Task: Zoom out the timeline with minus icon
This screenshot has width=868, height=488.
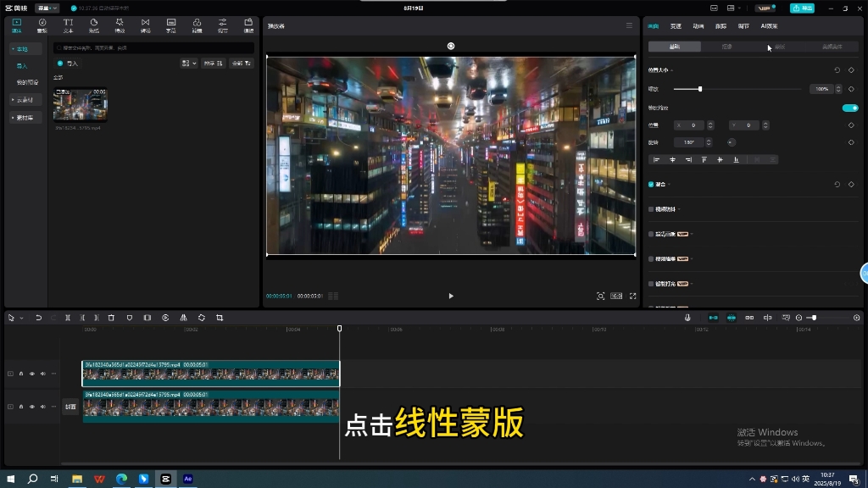Action: (x=798, y=318)
